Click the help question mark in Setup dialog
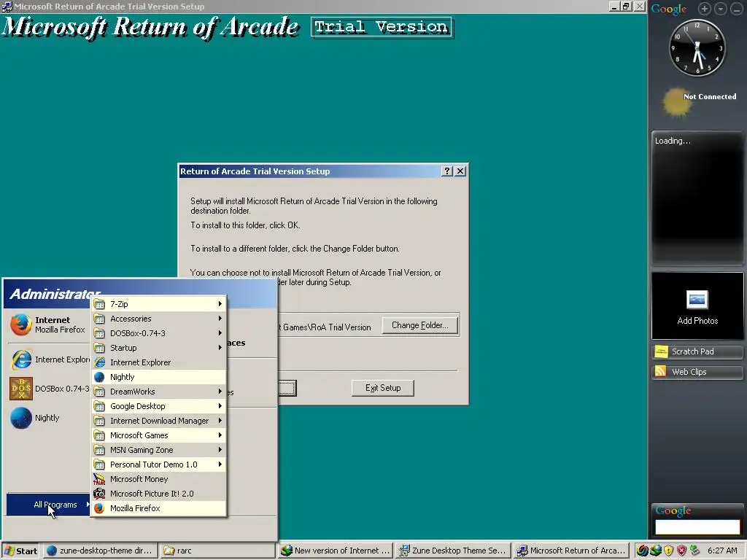The height and width of the screenshot is (560, 747). (447, 171)
